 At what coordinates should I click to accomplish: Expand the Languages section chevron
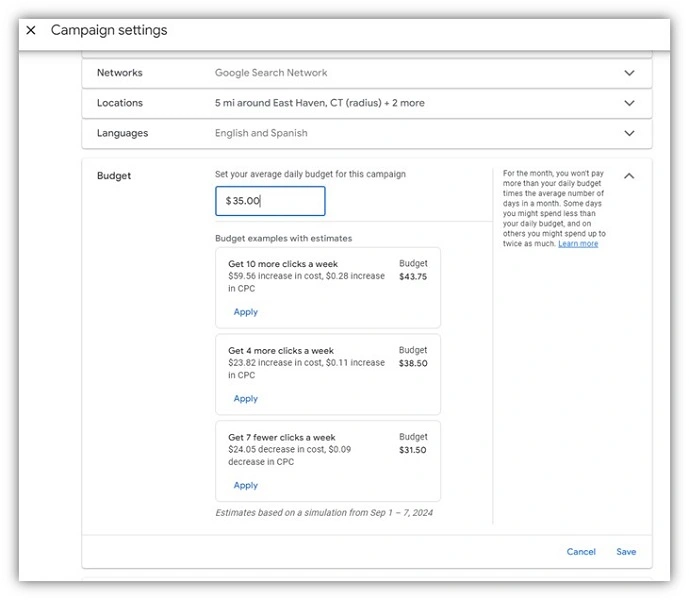(629, 133)
